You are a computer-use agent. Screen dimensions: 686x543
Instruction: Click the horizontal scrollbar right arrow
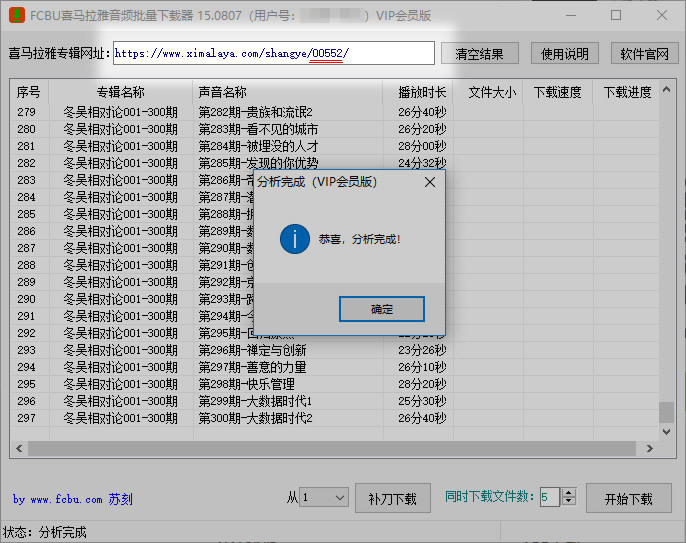[x=650, y=448]
